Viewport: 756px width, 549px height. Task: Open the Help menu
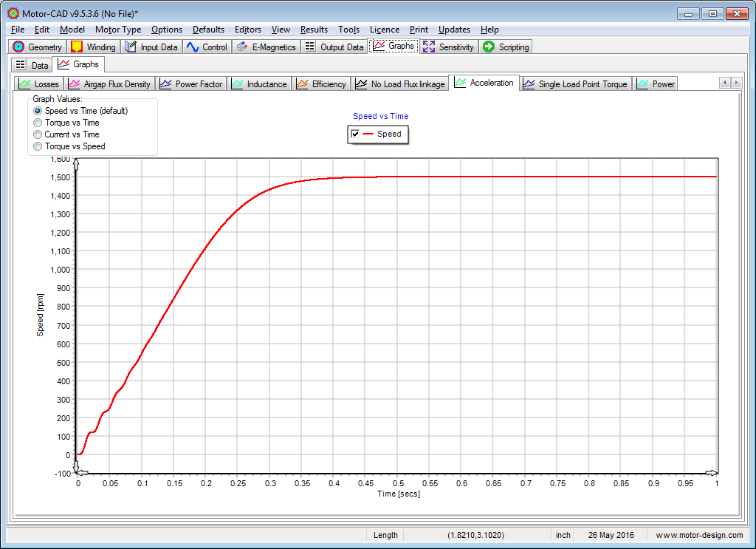point(489,30)
